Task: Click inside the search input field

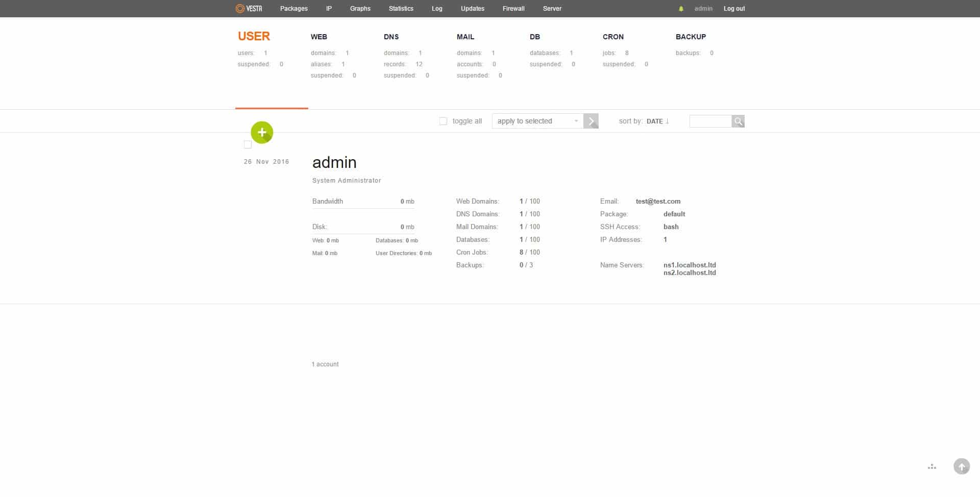Action: pyautogui.click(x=710, y=121)
